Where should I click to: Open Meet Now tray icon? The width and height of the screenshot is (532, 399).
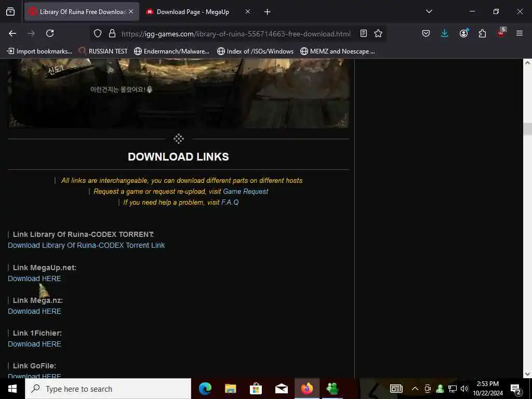pos(428,389)
